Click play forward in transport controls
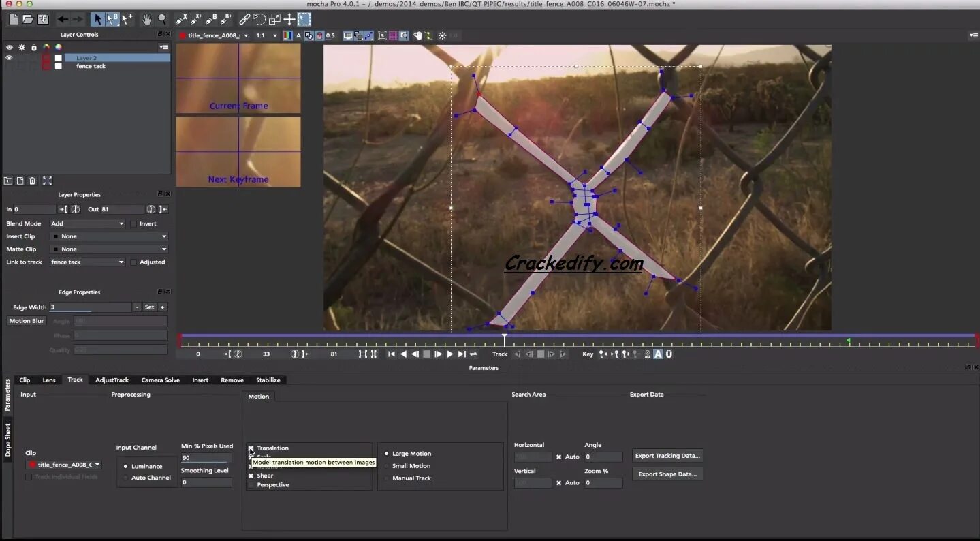 point(449,354)
